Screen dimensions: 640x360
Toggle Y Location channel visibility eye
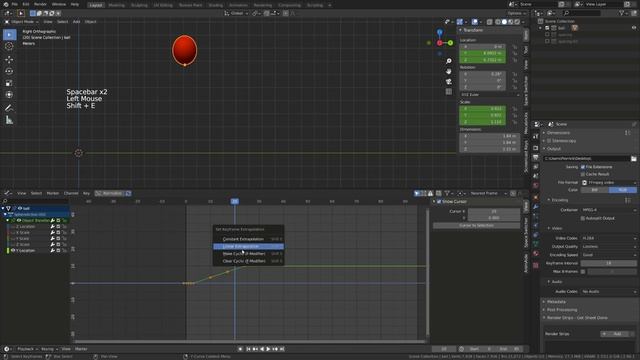coord(13,251)
